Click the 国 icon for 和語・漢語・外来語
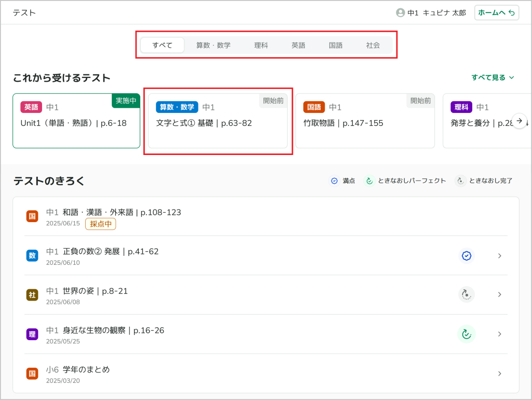 coord(32,216)
